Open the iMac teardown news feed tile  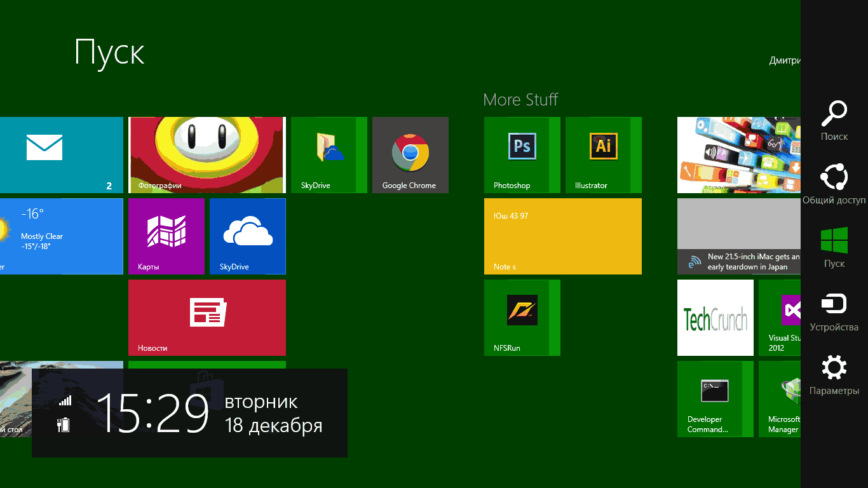(739, 236)
